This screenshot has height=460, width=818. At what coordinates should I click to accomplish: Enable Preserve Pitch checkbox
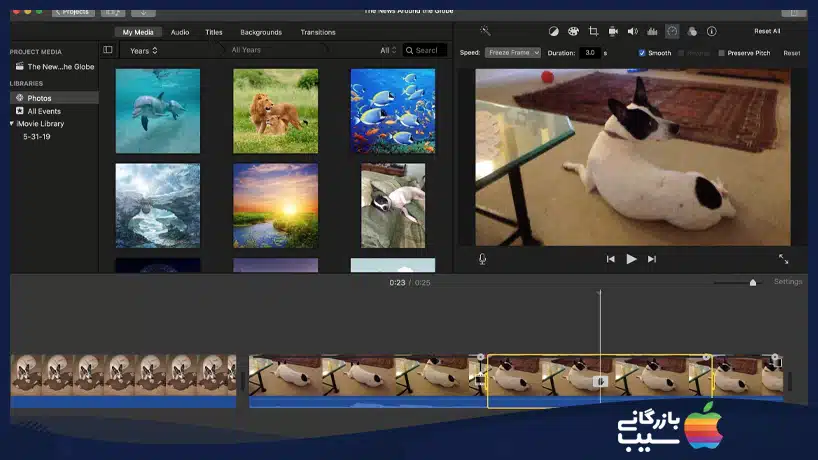click(x=721, y=53)
